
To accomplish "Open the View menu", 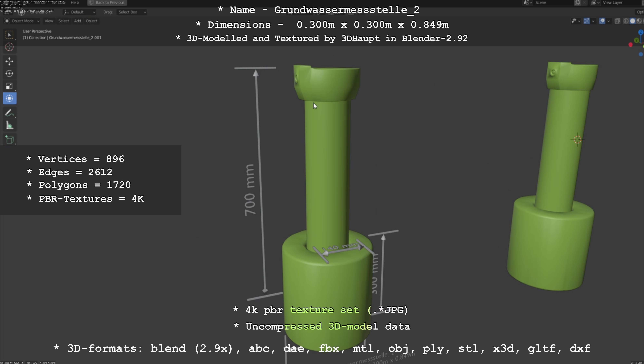I will point(49,21).
